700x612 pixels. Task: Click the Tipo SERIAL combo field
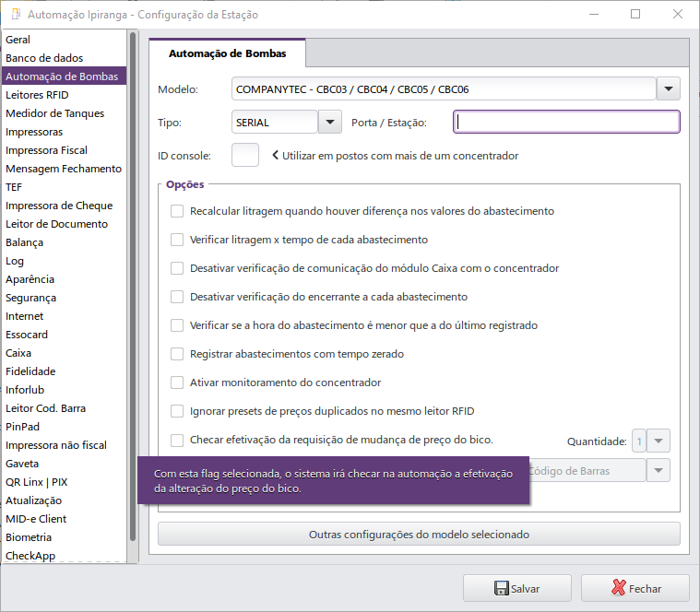275,122
